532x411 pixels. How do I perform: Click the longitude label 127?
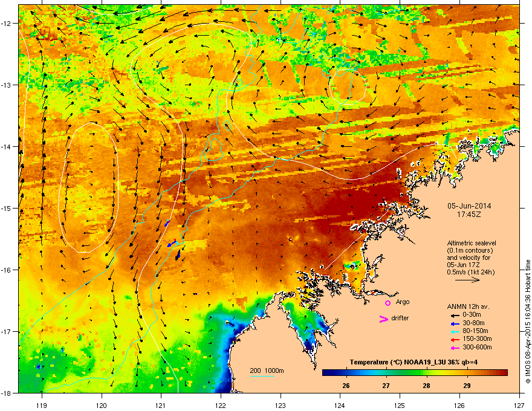click(x=519, y=405)
